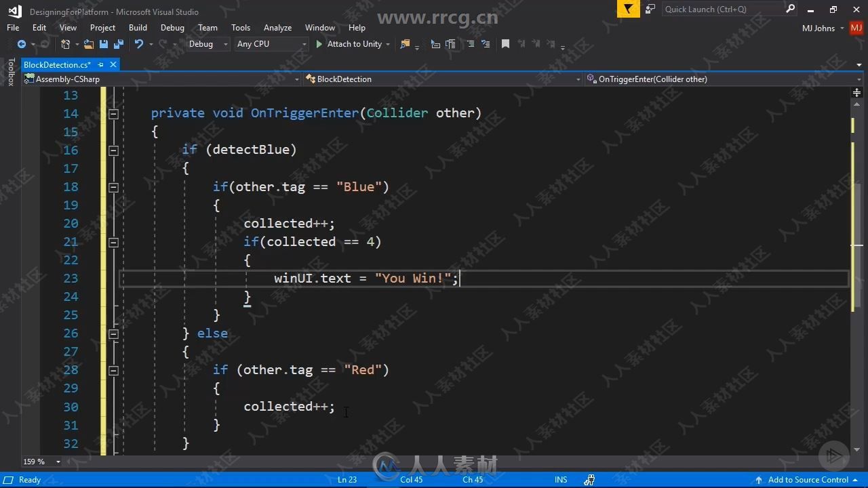868x488 pixels.
Task: Open the Assembly-CSharp project dropdown
Action: pos(161,79)
